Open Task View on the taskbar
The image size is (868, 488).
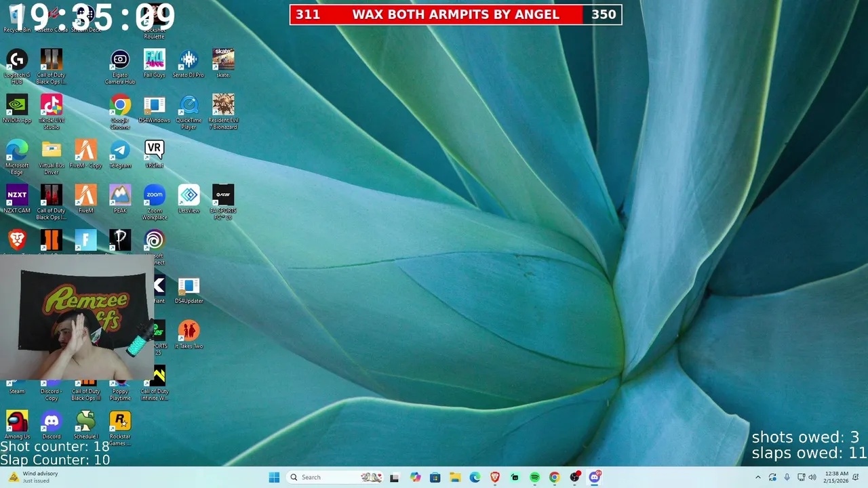click(395, 477)
